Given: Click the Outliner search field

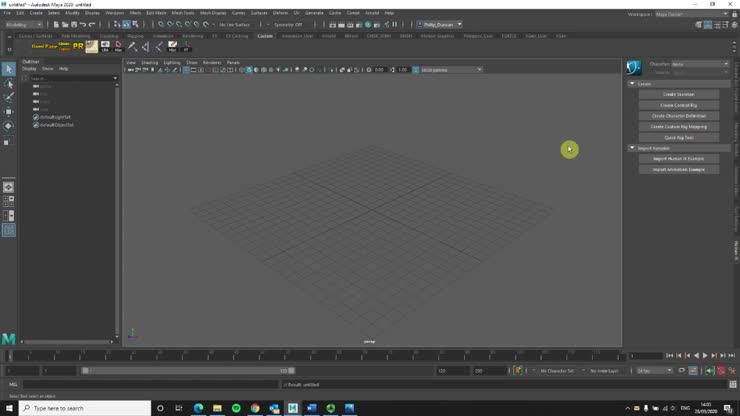Looking at the screenshot, I should coord(70,78).
